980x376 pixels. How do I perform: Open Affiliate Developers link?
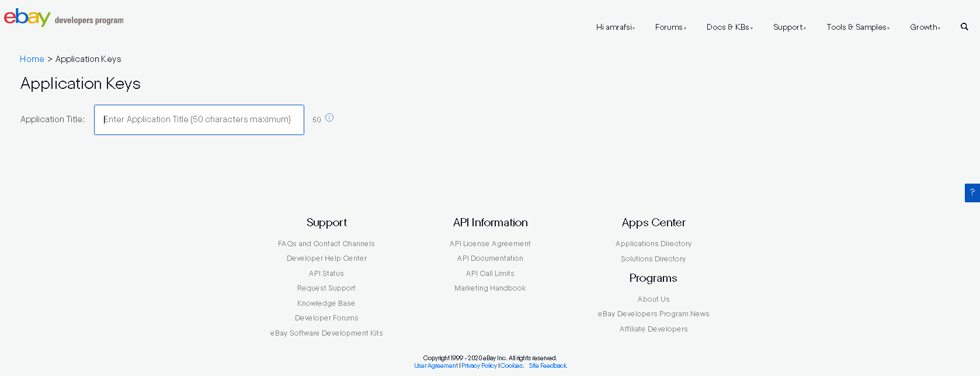[654, 329]
